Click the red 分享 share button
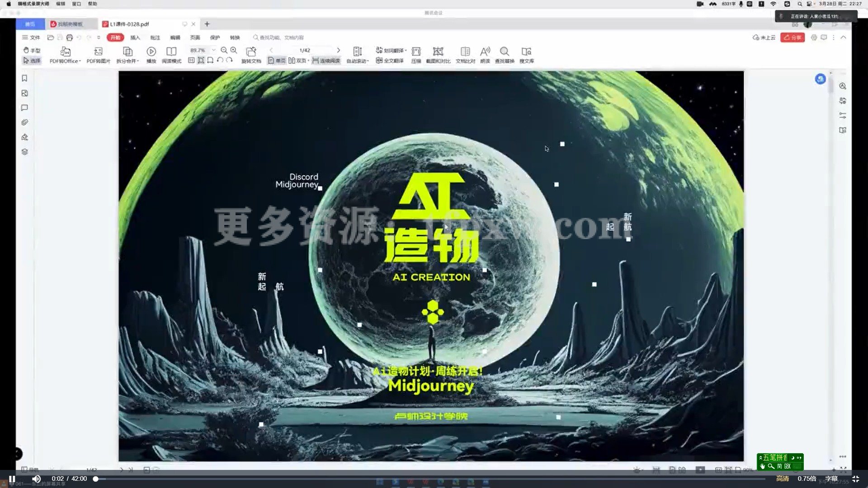Viewport: 868px width, 488px height. tap(793, 38)
